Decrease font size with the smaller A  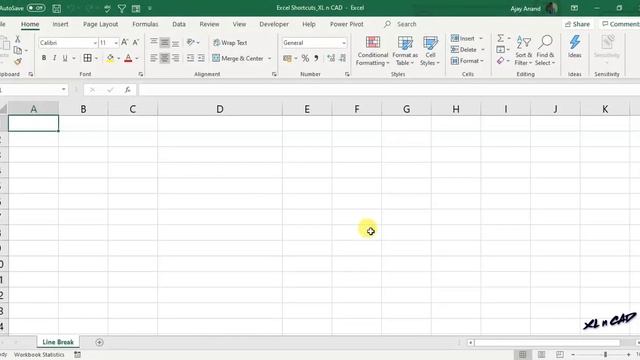(136, 42)
